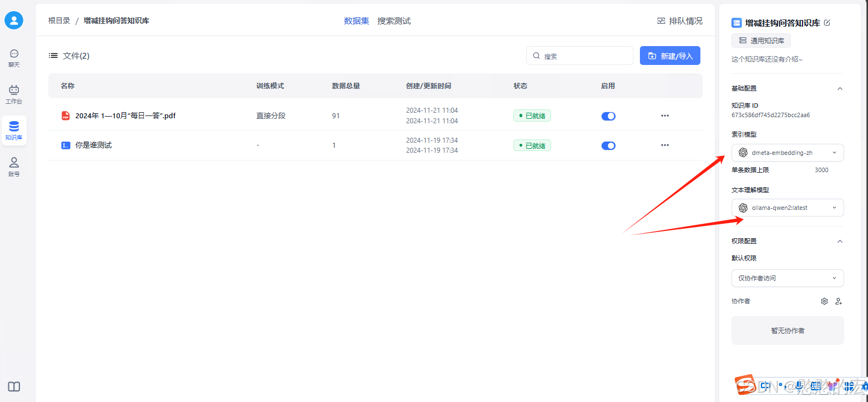
Task: Open the 索引模型 dropdown
Action: point(788,152)
